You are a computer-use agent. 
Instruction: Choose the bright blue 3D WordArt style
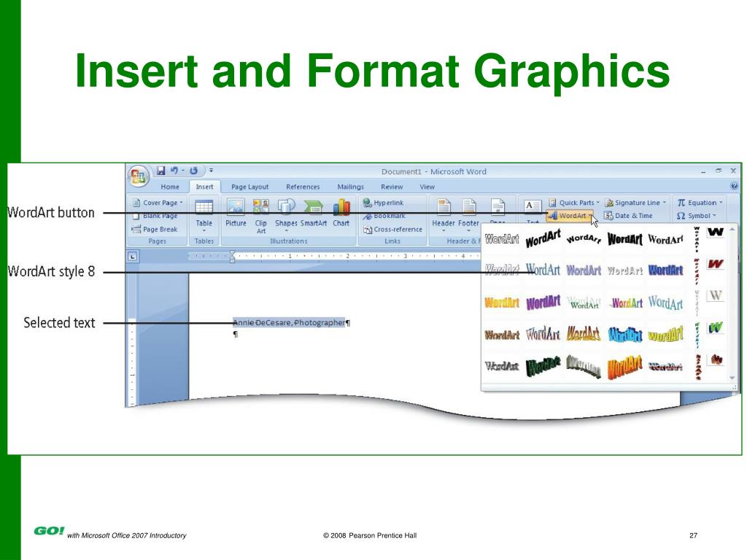pyautogui.click(x=624, y=334)
